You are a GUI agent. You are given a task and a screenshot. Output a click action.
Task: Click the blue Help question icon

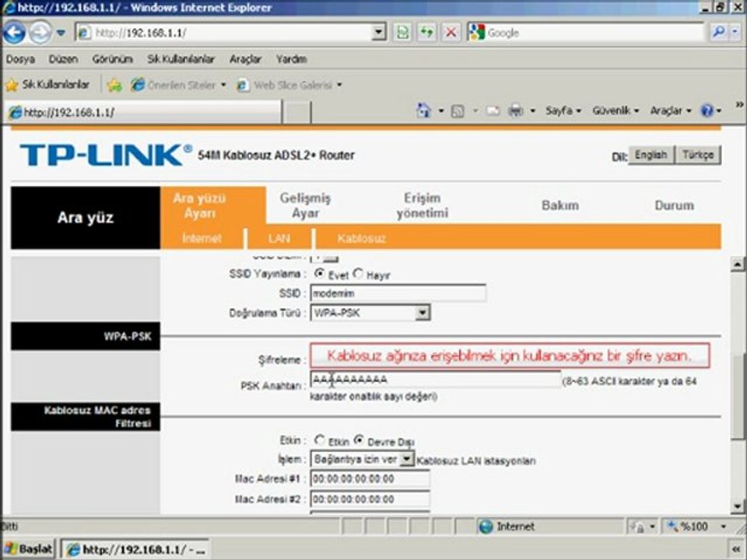(x=707, y=111)
